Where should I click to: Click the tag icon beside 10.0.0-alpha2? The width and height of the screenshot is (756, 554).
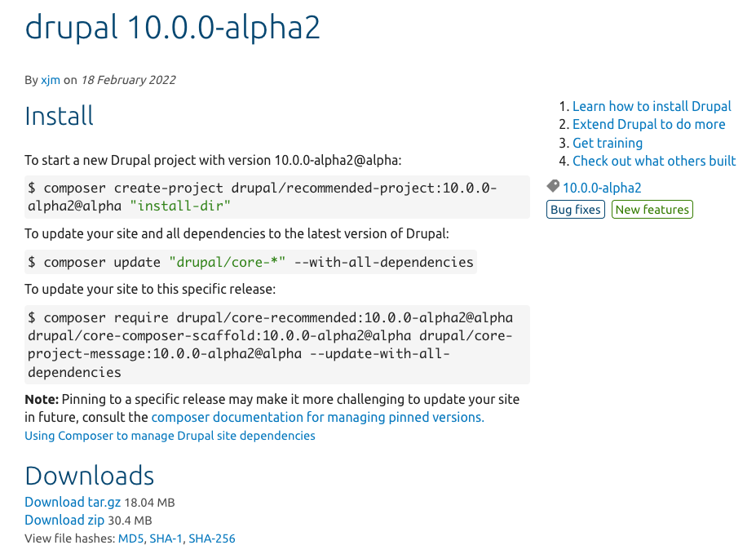coord(553,186)
